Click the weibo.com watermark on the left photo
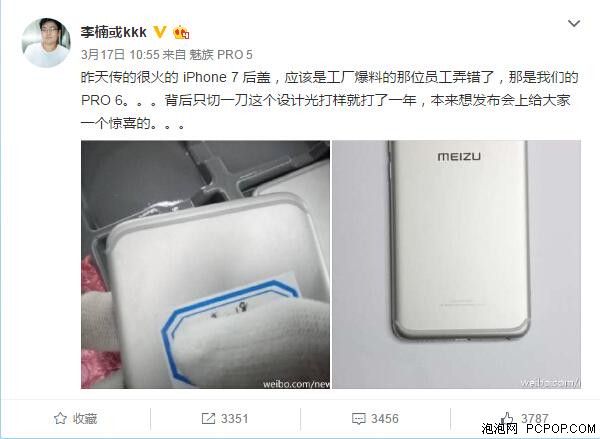600x439 pixels. click(296, 384)
